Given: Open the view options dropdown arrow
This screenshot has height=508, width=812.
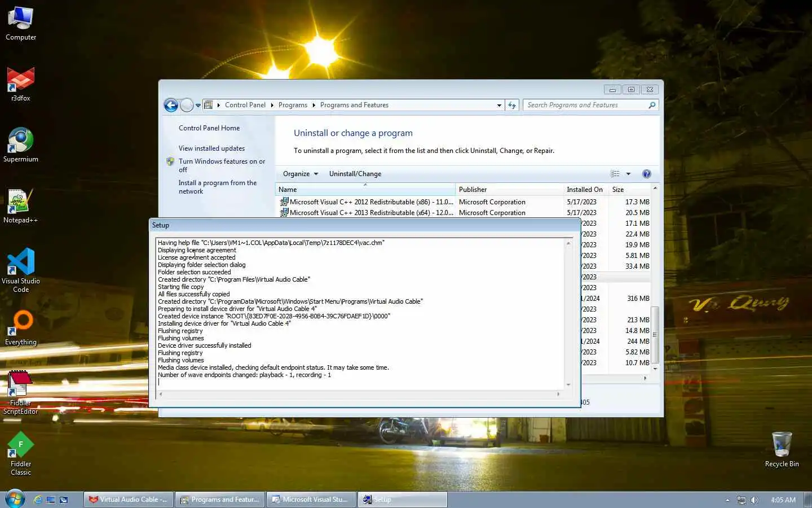Looking at the screenshot, I should click(x=628, y=174).
